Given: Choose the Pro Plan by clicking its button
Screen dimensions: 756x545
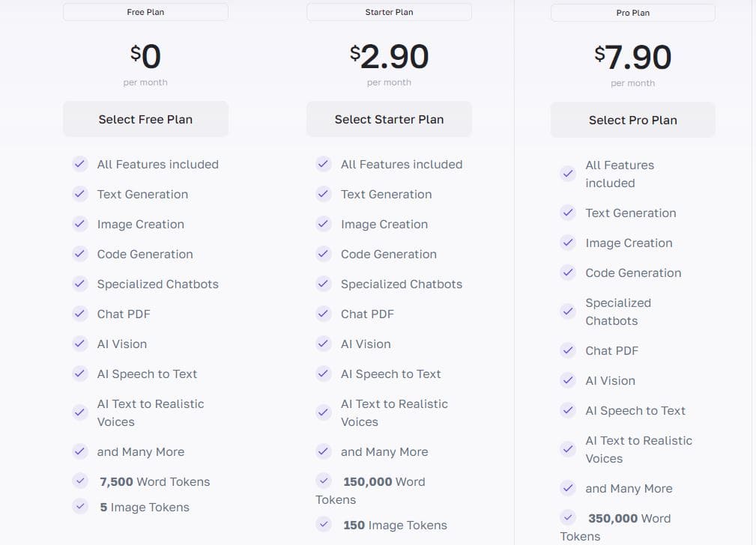Looking at the screenshot, I should pyautogui.click(x=632, y=120).
